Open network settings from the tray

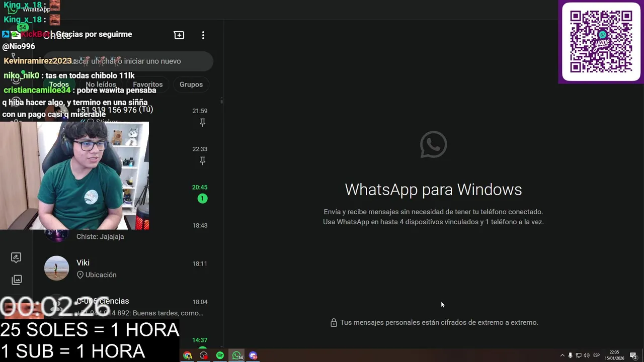(579, 355)
